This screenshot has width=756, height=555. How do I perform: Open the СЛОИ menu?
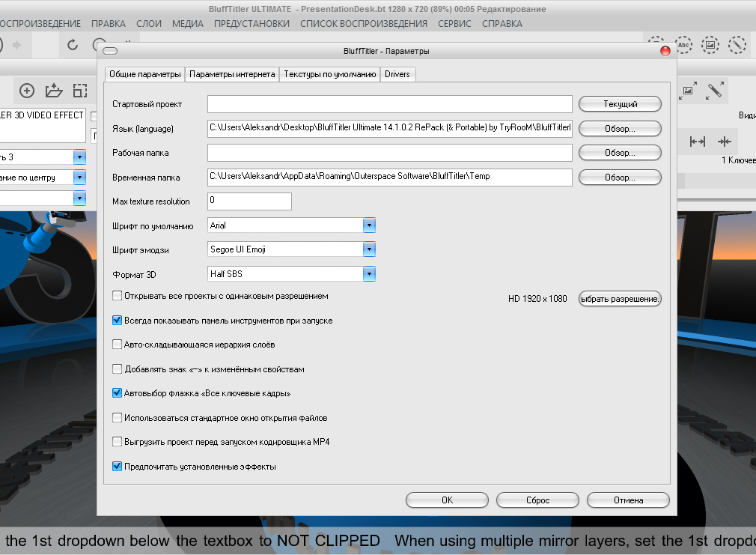point(149,24)
